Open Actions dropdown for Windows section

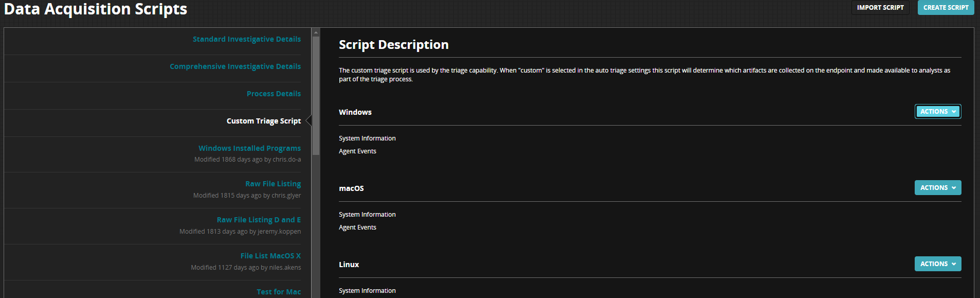coord(938,112)
